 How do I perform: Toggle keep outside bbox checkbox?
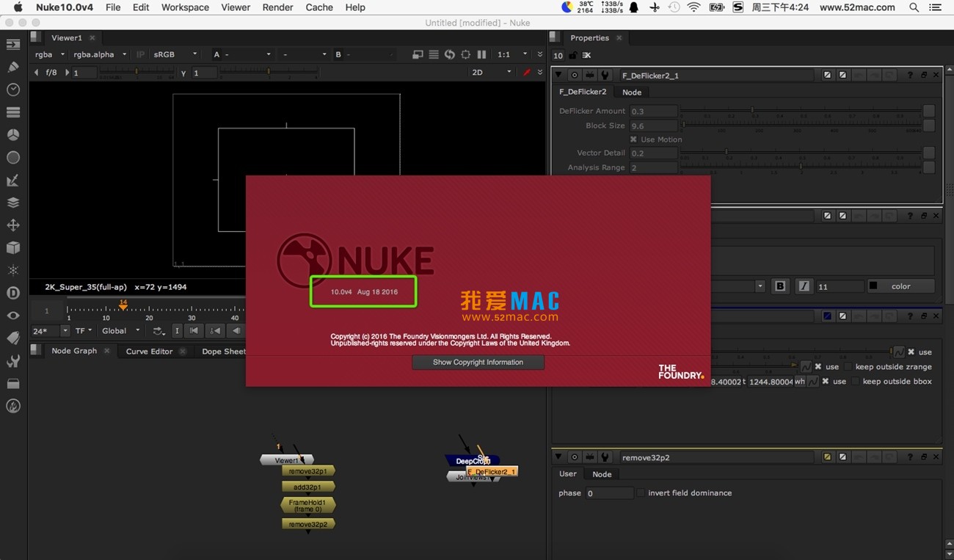[856, 381]
